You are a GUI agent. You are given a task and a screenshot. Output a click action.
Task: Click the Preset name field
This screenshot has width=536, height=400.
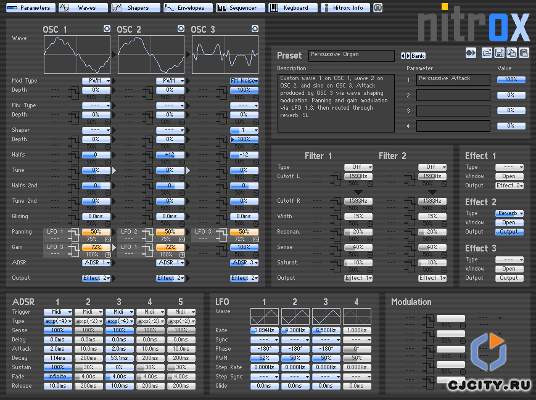(x=351, y=56)
